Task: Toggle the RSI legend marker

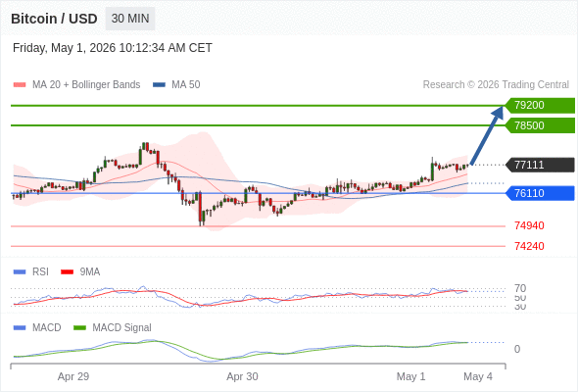Action: point(20,272)
